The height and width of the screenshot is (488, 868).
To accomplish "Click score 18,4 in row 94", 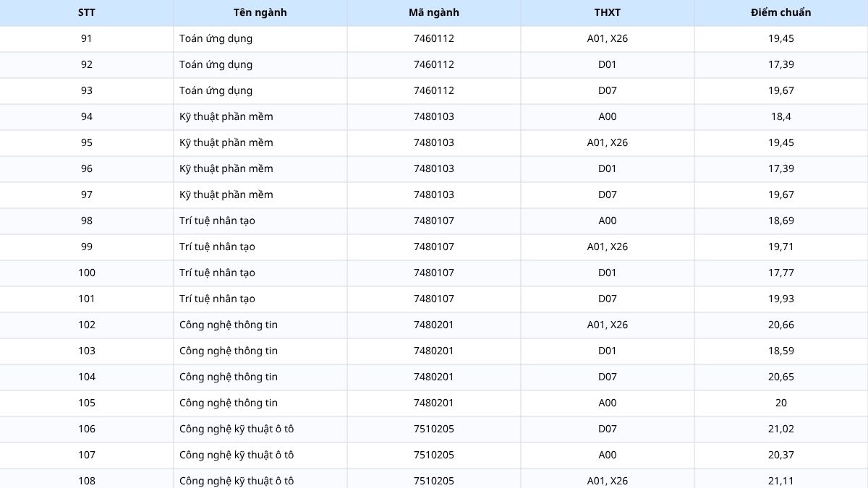I will click(781, 116).
